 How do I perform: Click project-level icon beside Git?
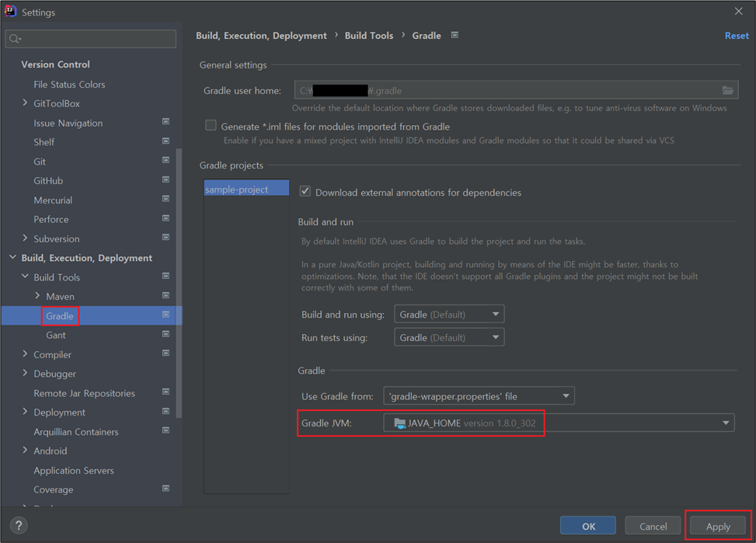click(165, 160)
